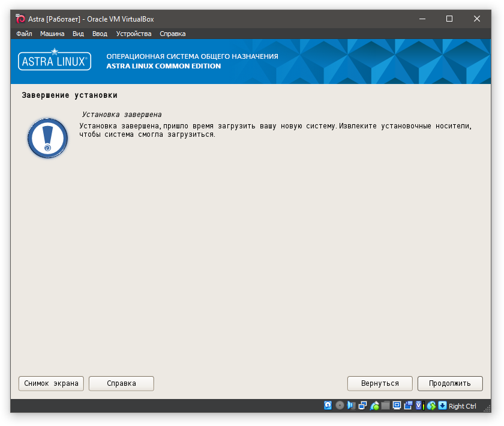The image size is (504, 426).
Task: Click the keyboard capture arrow icon
Action: click(443, 406)
